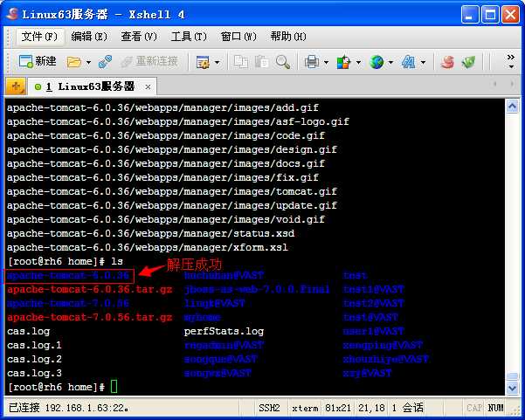Expand the color scheme dropdown arrow

coord(358,62)
